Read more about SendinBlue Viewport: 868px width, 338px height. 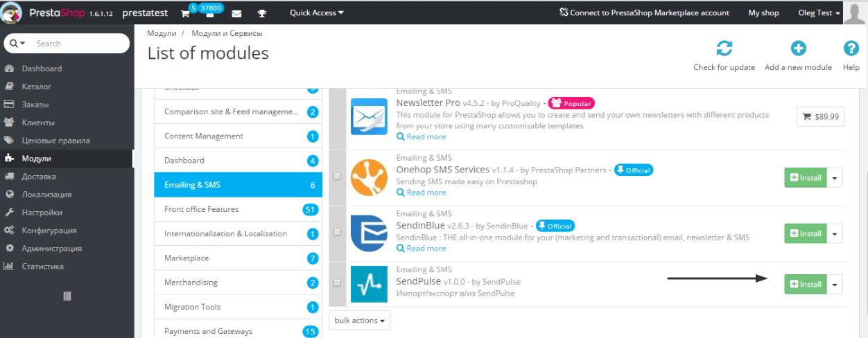[x=422, y=248]
